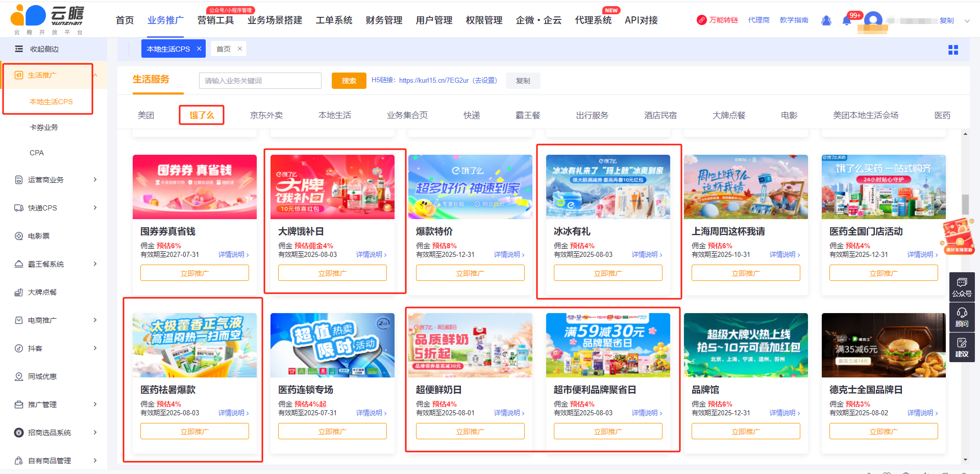
Task: Open 详情说明 for 品牌馆
Action: [x=785, y=413]
